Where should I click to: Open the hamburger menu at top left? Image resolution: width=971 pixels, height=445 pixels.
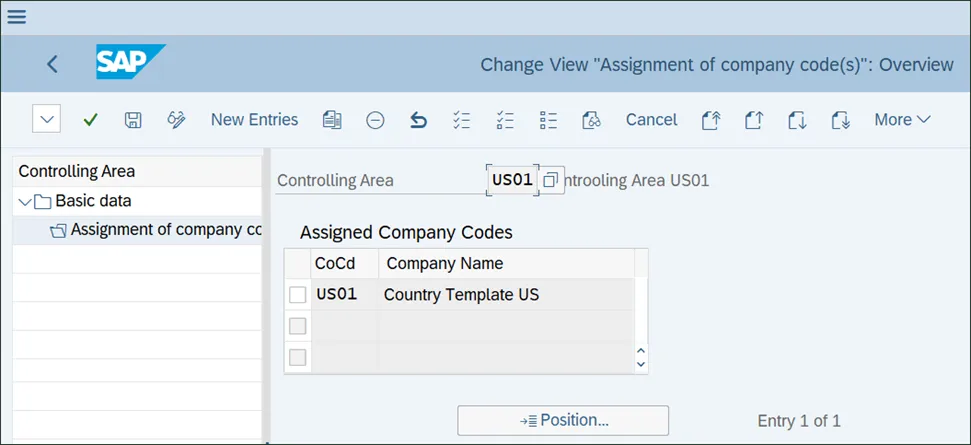17,17
